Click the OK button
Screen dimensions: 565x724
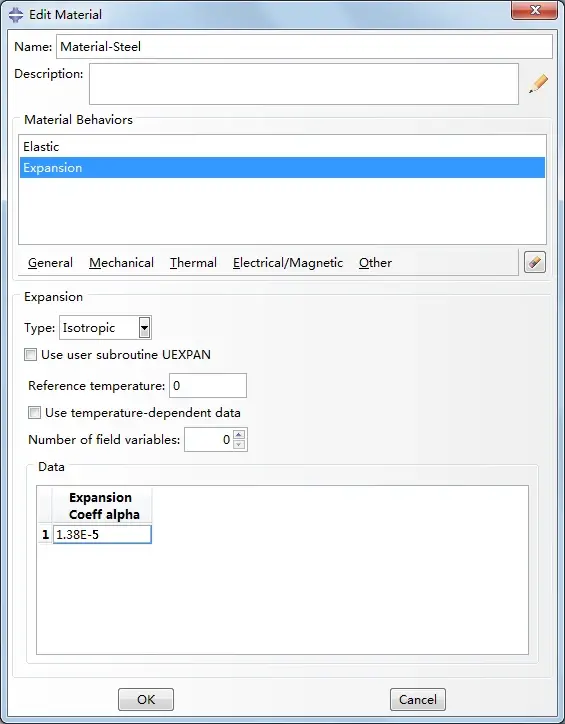(x=146, y=700)
